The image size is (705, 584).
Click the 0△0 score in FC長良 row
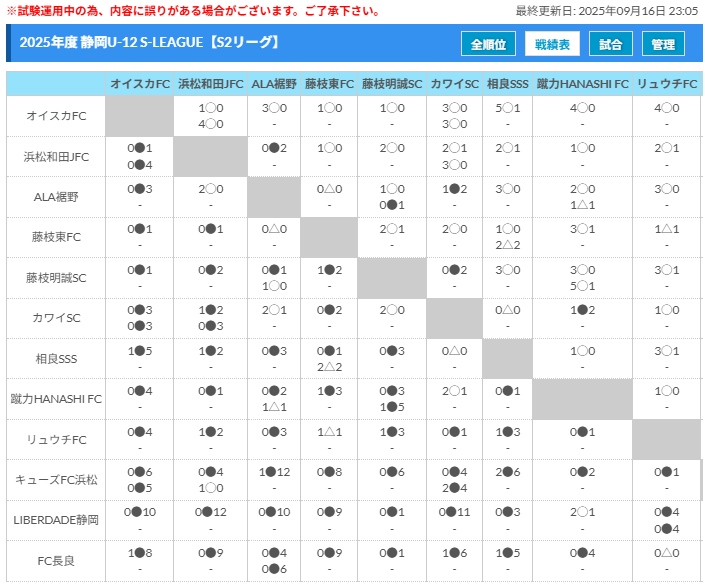pyautogui.click(x=667, y=553)
